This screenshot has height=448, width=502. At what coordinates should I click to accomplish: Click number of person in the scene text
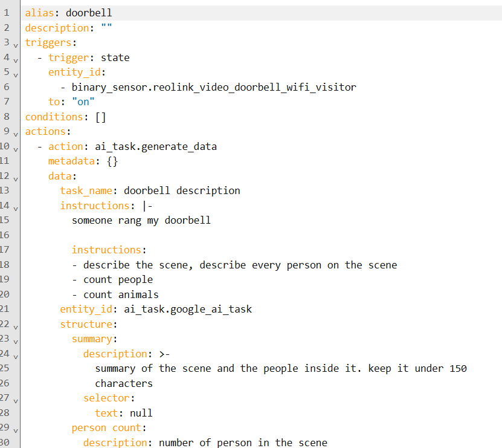[243, 443]
